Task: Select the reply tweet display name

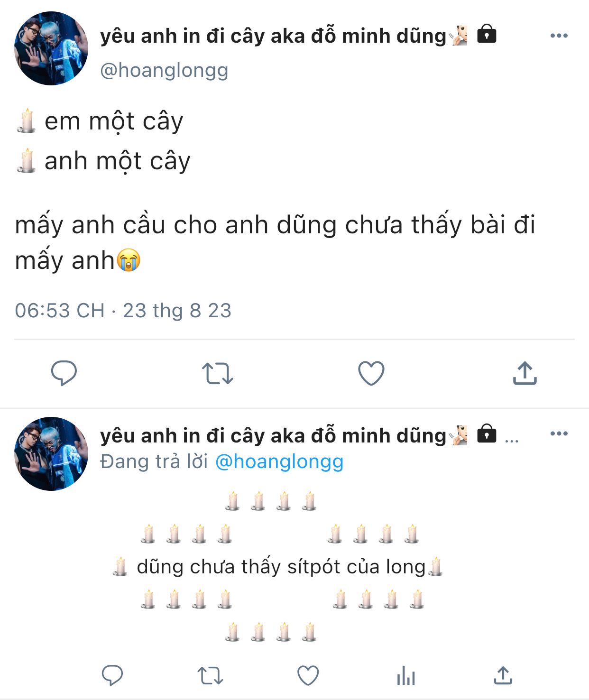Action: pyautogui.click(x=274, y=436)
